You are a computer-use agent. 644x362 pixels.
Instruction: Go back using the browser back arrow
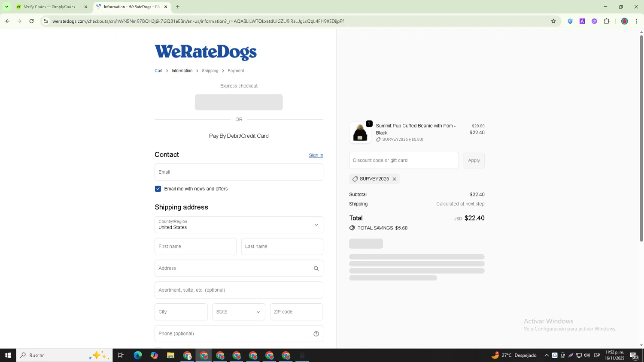tap(7, 21)
